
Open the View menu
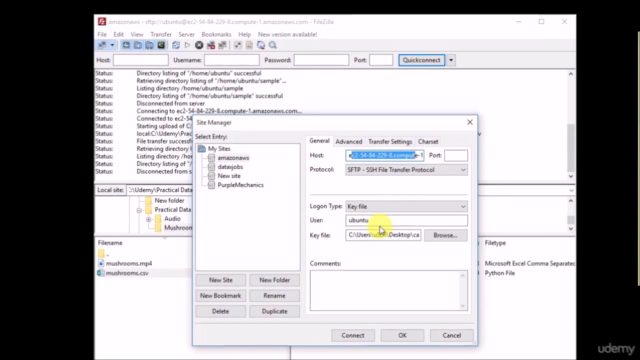pos(137,34)
